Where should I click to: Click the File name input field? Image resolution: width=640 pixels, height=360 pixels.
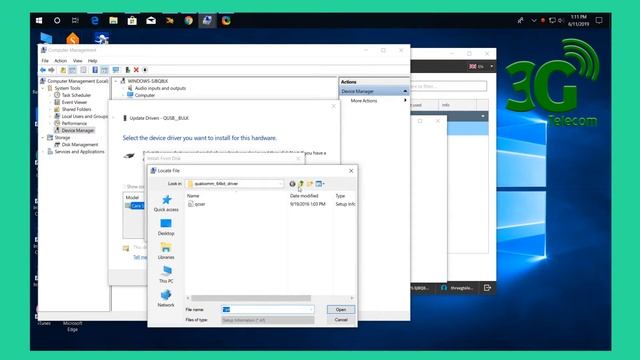click(x=268, y=310)
